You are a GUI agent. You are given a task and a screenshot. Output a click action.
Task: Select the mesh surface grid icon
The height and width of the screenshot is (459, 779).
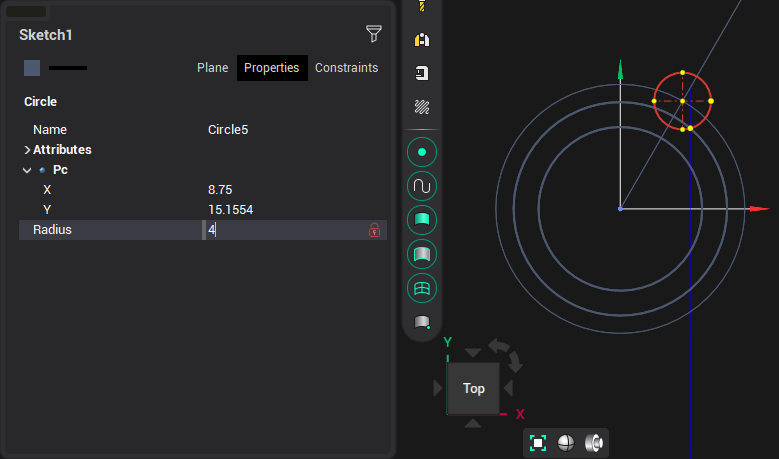click(422, 288)
